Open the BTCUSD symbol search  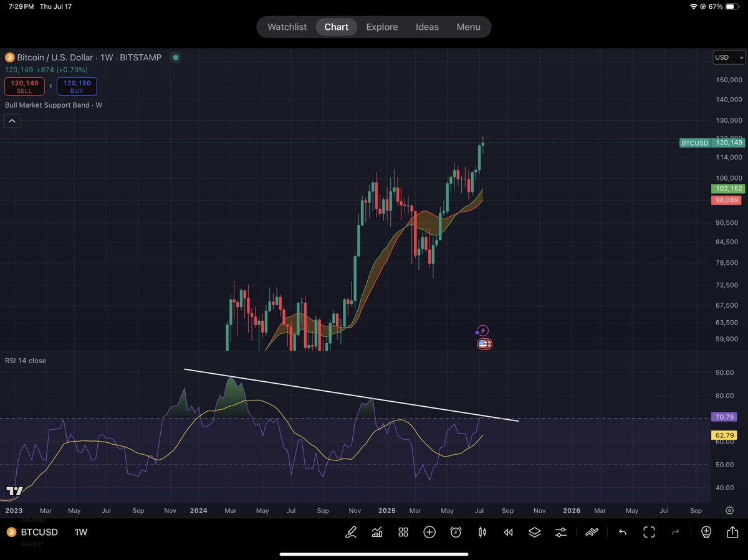(40, 532)
